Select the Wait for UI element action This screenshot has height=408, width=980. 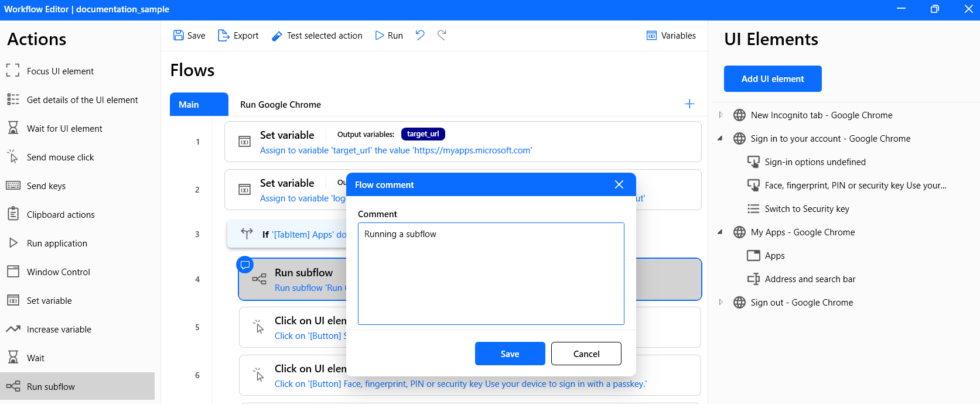[77, 128]
